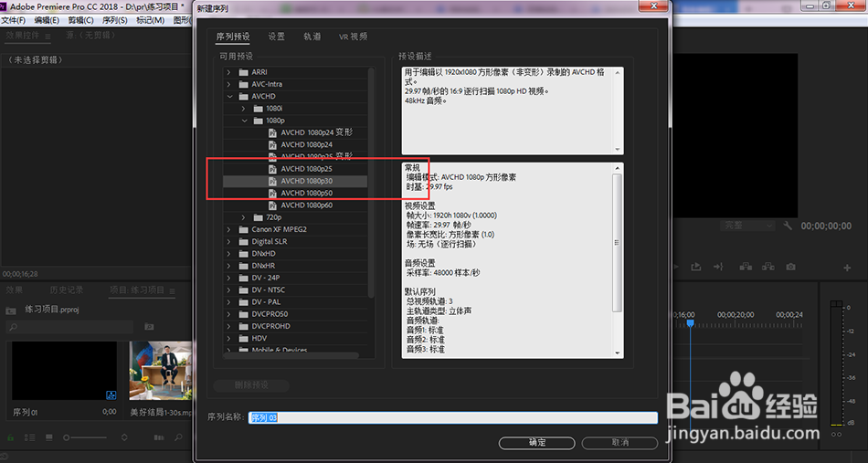Select the 序列 01 thumbnail in Project panel

pos(64,371)
